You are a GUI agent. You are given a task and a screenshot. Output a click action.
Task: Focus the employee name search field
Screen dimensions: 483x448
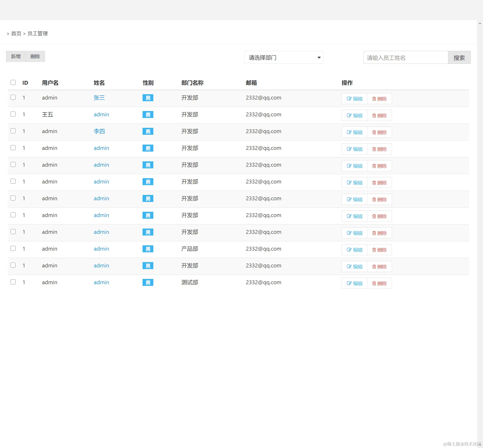[x=405, y=58]
